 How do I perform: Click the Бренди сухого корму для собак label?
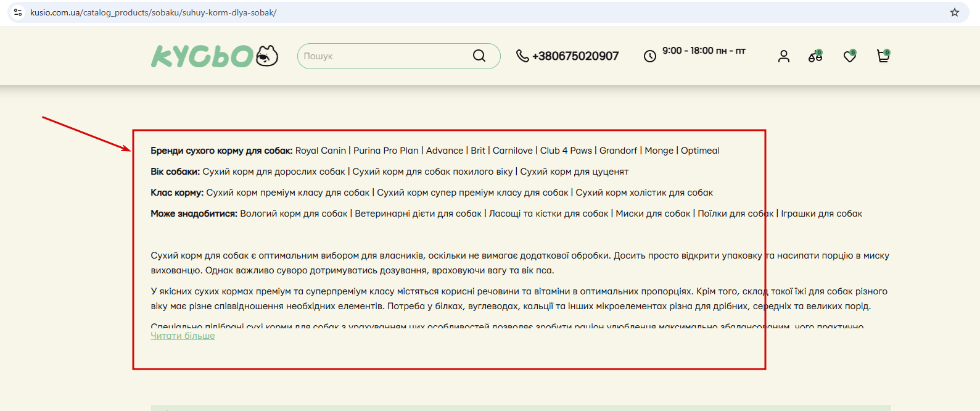point(221,151)
